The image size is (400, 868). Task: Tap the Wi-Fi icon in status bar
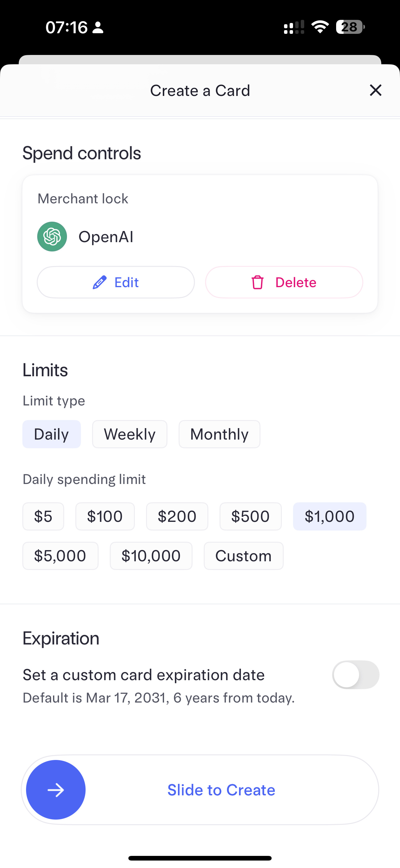[320, 27]
